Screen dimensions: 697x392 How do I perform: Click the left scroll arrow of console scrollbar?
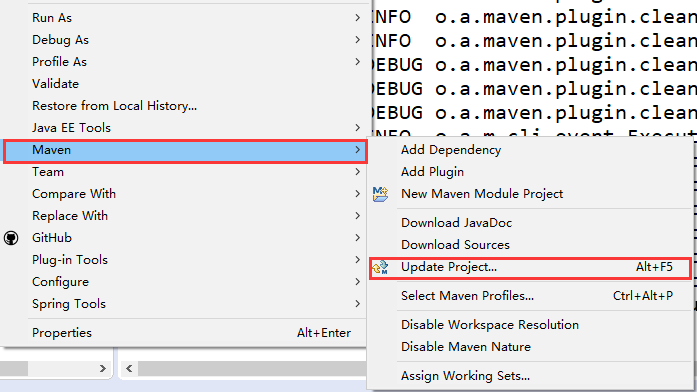click(x=129, y=368)
